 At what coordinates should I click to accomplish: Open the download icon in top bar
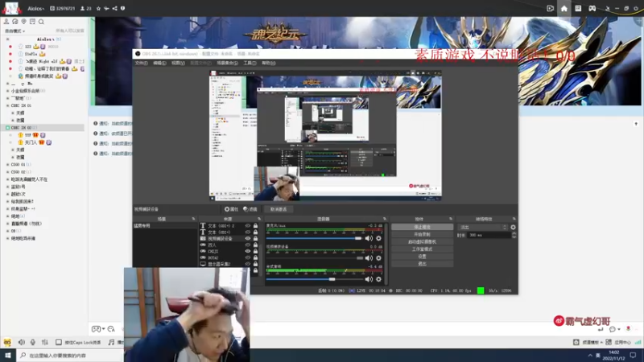(607, 8)
